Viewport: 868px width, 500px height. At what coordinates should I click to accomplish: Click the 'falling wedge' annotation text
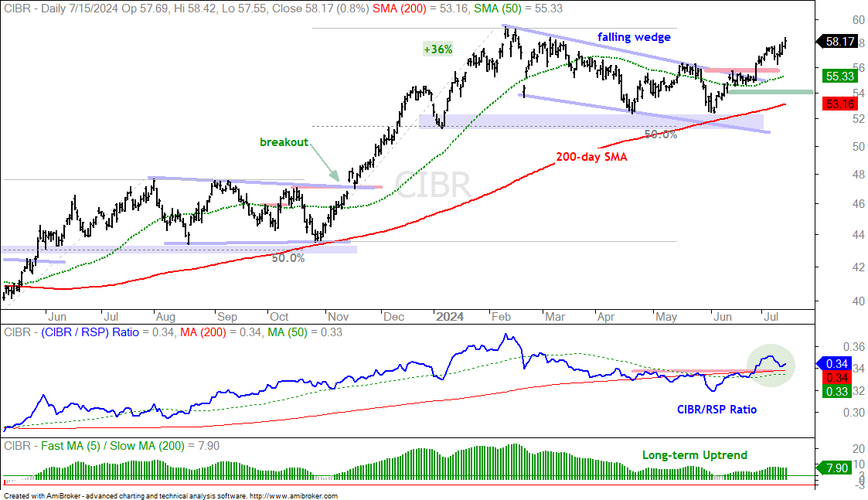pos(634,37)
